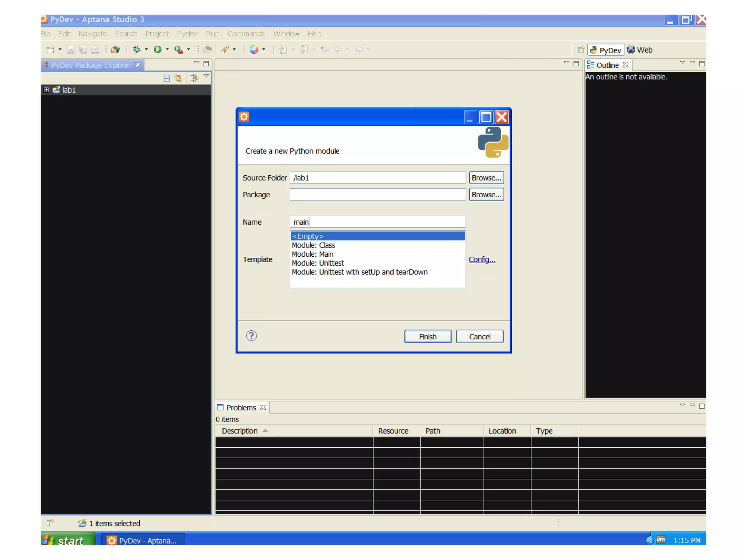Open the dropdown beside the pen icon
Viewport: 747px width, 560px height.
(x=234, y=50)
